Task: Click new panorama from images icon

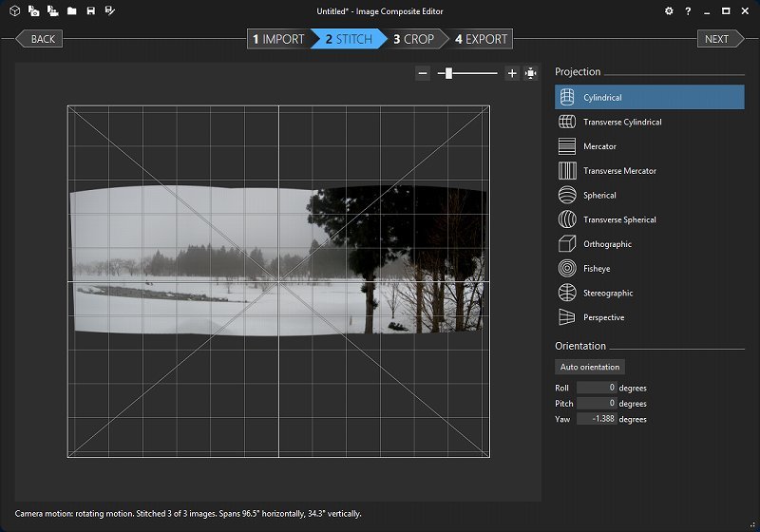Action: click(34, 10)
